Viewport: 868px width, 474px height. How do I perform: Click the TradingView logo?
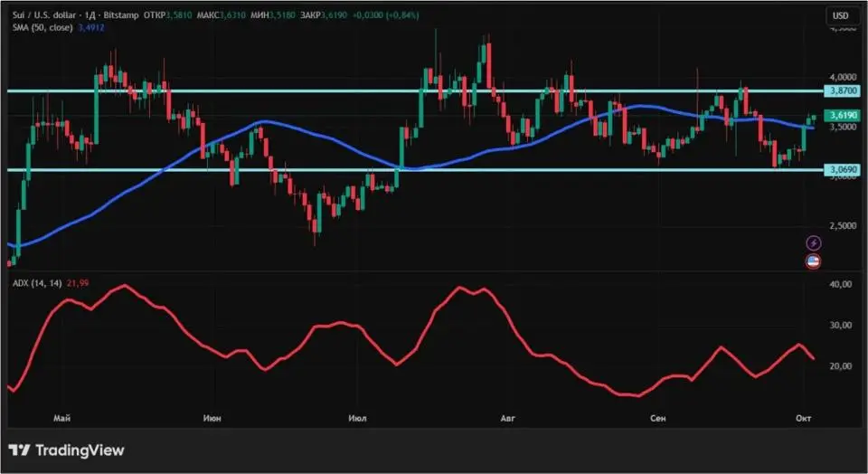tap(67, 450)
